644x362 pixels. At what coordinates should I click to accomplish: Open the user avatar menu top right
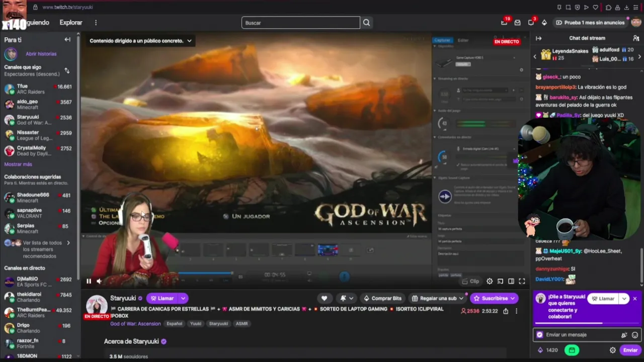pos(636,22)
